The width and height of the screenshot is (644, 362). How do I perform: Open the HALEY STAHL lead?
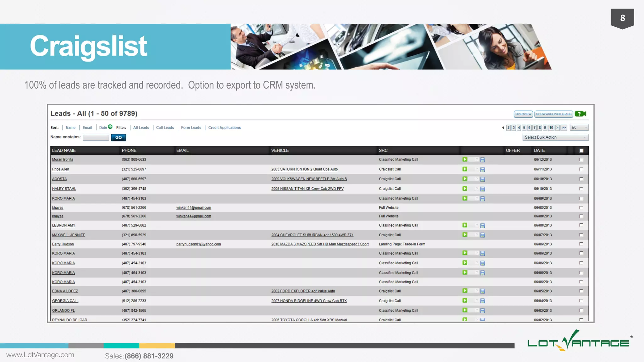click(x=64, y=189)
